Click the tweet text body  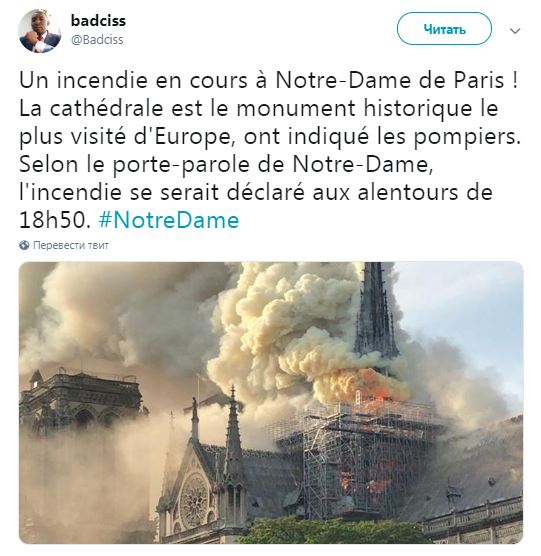tap(269, 150)
